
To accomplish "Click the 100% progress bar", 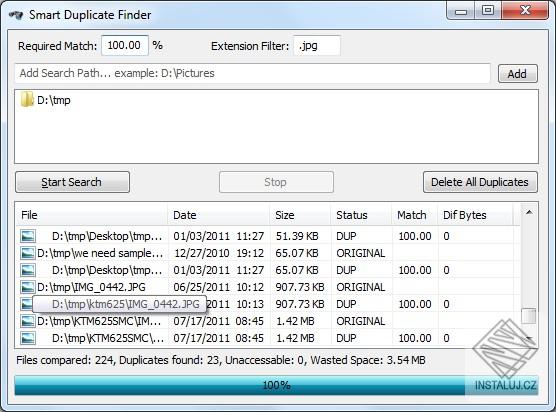I will pyautogui.click(x=276, y=385).
